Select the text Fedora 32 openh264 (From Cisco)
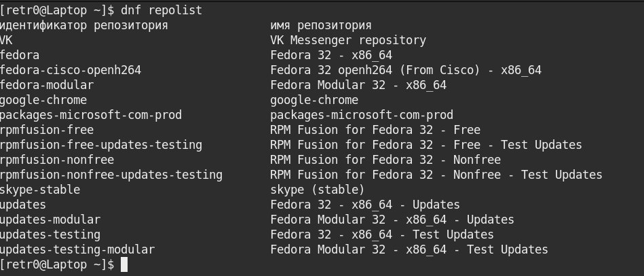This screenshot has height=276, width=644. [375, 70]
